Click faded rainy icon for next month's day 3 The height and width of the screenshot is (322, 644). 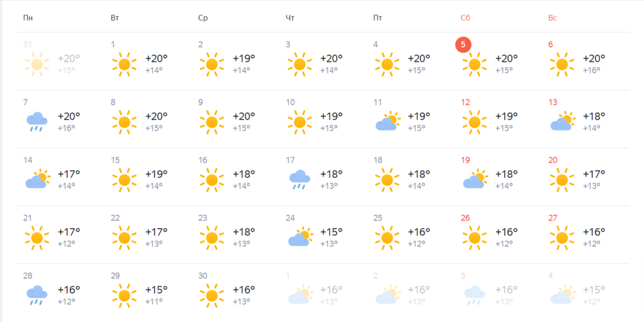tap(474, 295)
